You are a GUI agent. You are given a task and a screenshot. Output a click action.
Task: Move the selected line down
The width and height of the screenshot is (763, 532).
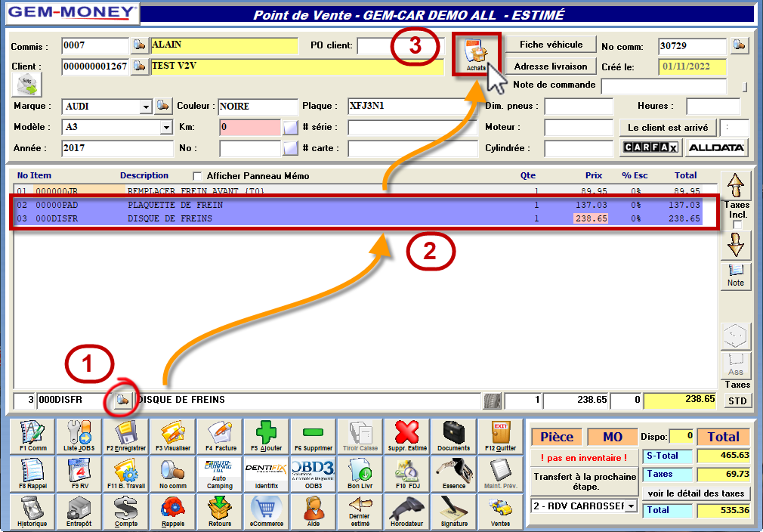point(735,244)
